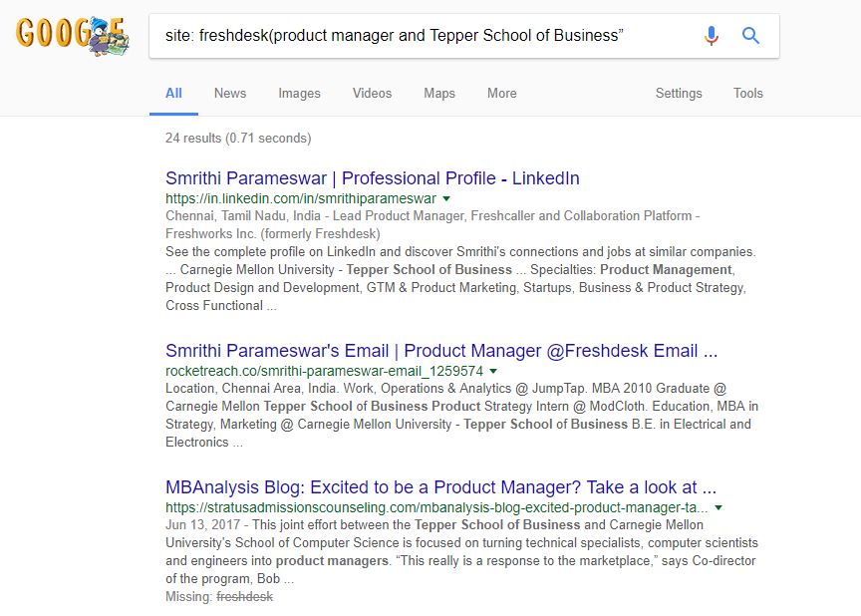Click the in.linkedin.com green URL text
Viewport: 861px width, 616px height.
301,198
